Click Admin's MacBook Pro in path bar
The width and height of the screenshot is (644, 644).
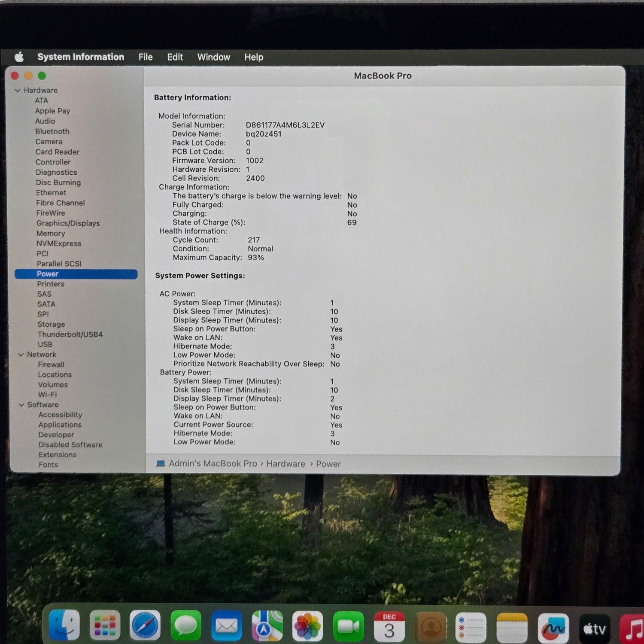tap(213, 464)
